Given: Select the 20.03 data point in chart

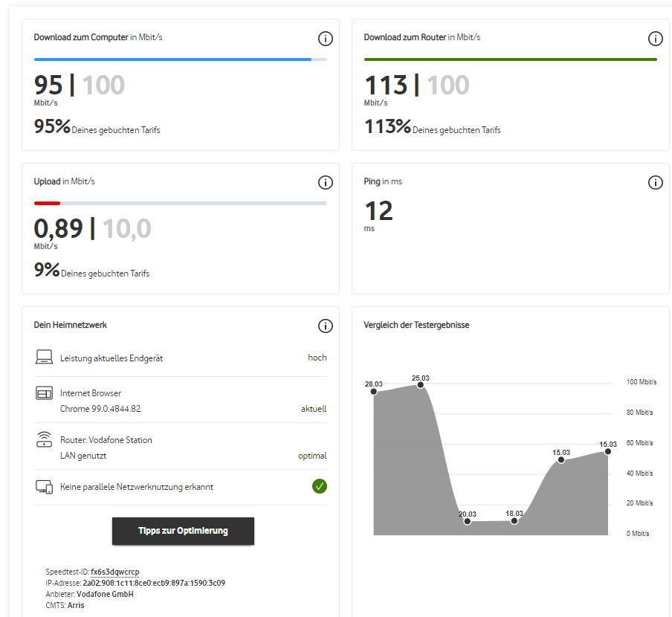Looking at the screenshot, I should click(467, 521).
